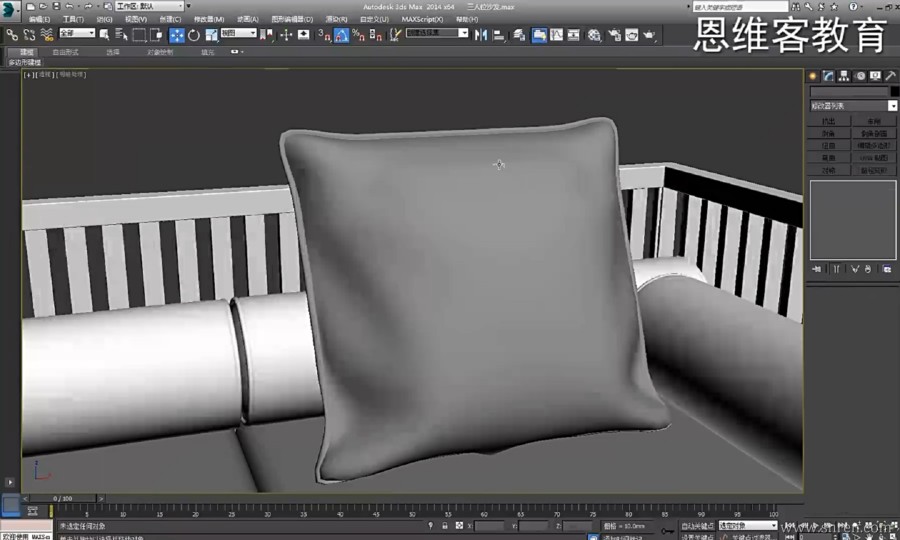Activate the Select Object tool
Viewport: 900px width, 540px height.
click(x=105, y=34)
